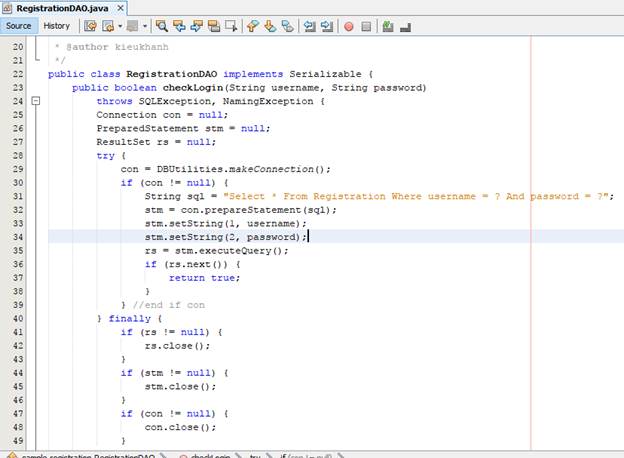
Task: Click '//end if con' comment
Action: (x=169, y=305)
